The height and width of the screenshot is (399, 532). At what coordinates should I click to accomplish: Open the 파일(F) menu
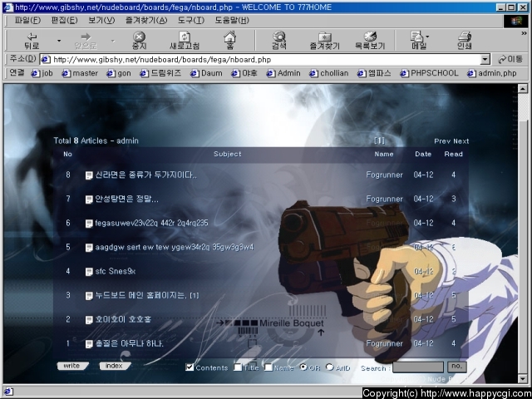click(27, 20)
